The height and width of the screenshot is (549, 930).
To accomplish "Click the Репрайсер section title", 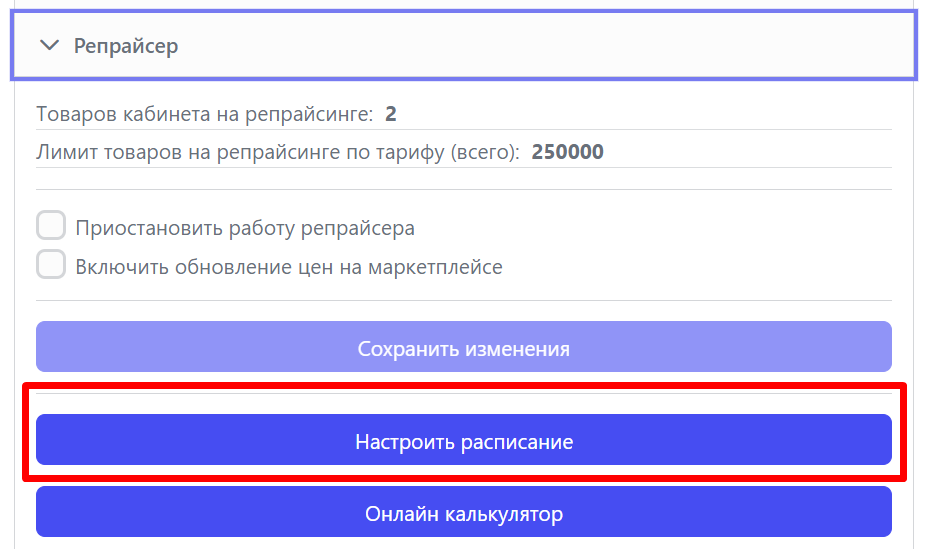I will pos(126,46).
